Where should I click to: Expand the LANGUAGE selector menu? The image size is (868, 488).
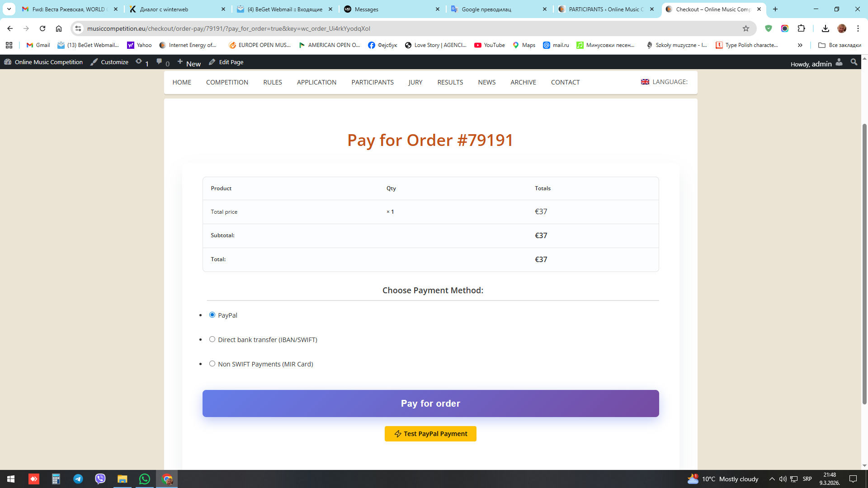point(664,82)
